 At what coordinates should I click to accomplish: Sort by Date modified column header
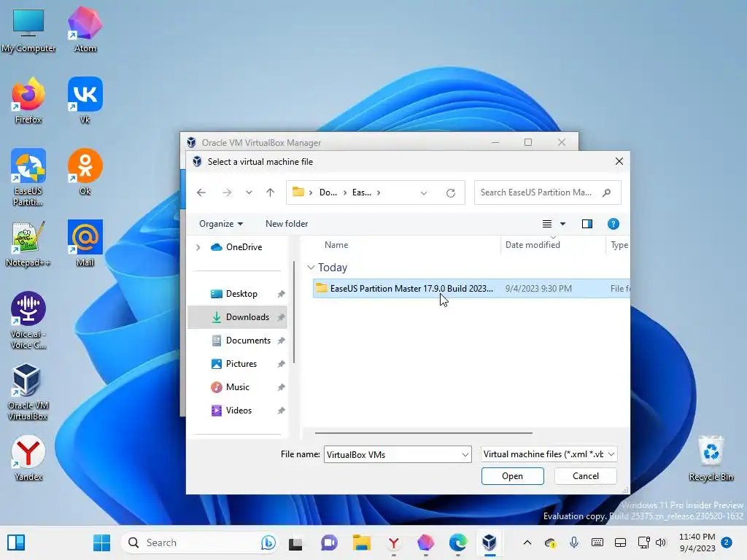point(533,245)
